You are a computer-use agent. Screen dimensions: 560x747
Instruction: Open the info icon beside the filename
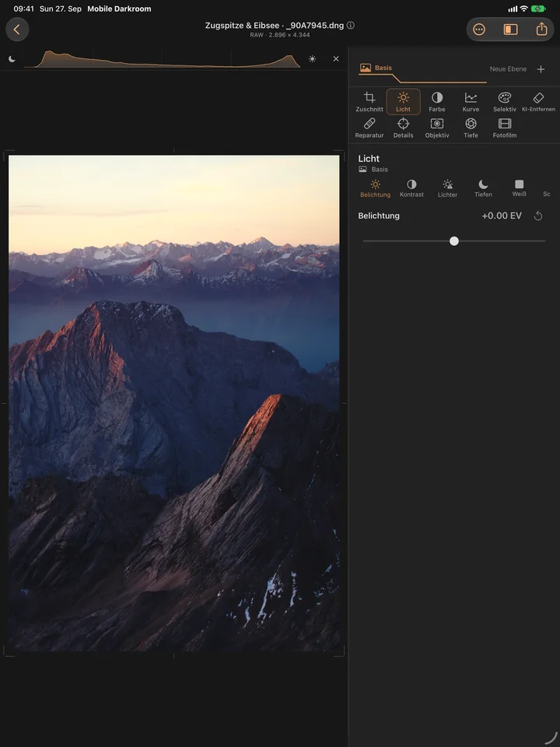pos(351,25)
